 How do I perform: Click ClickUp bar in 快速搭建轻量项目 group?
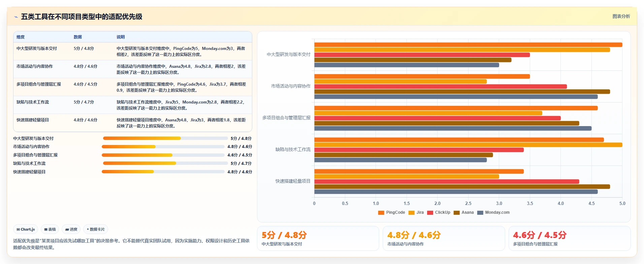pyautogui.click(x=447, y=182)
